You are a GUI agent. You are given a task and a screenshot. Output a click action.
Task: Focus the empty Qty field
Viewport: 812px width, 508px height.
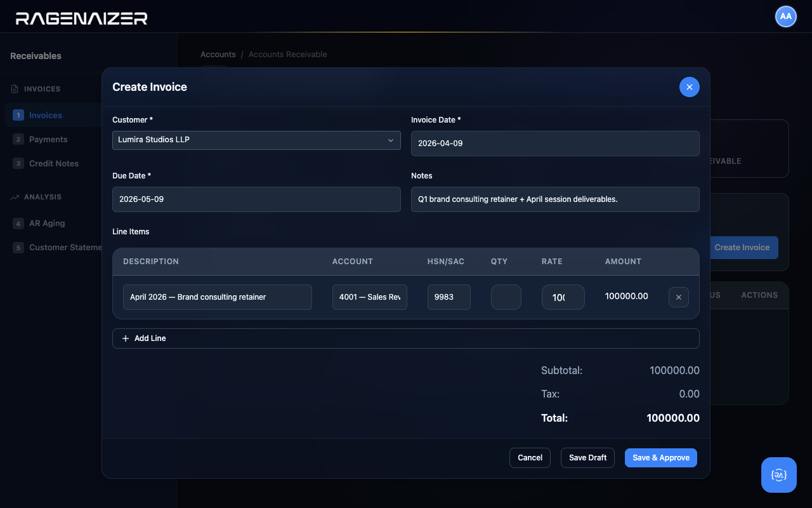[x=506, y=297]
